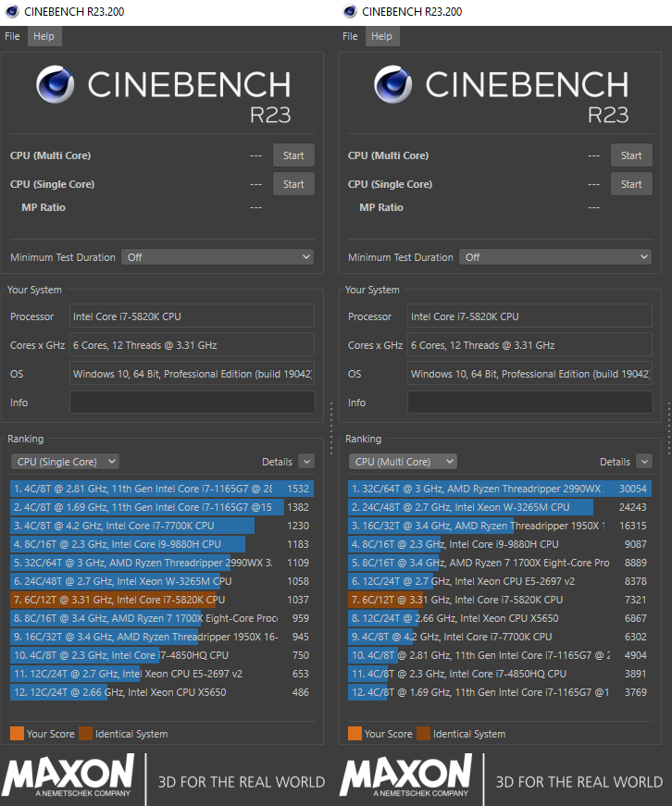The image size is (672, 806).
Task: Select rank 4 i9-9880H row scoring 9087
Action: coord(500,544)
